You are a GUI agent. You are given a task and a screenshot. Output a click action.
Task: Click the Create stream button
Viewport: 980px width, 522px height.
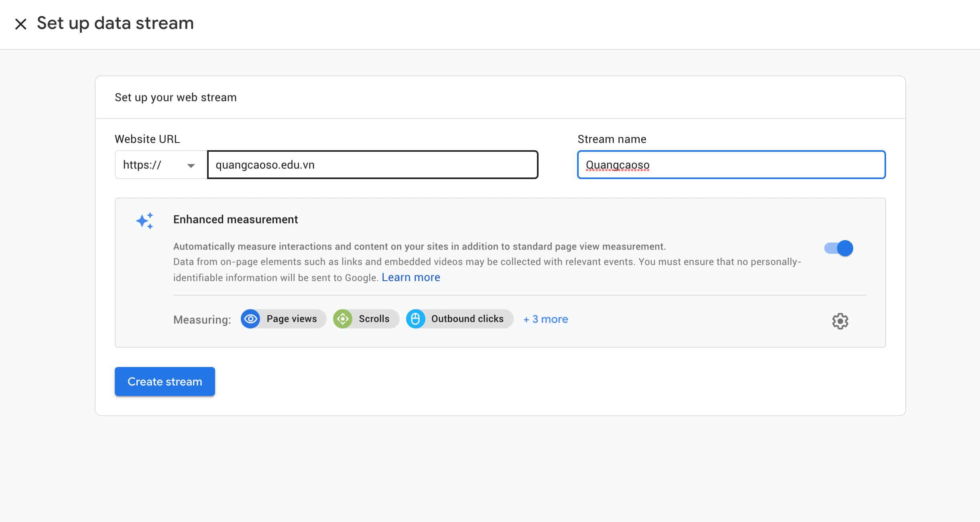point(165,381)
